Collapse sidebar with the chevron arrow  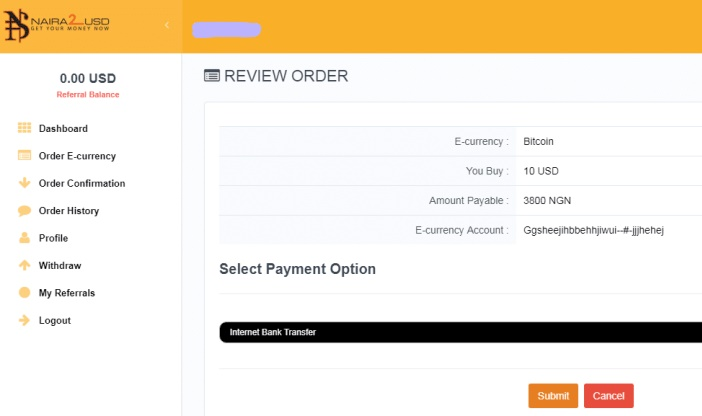pos(167,25)
